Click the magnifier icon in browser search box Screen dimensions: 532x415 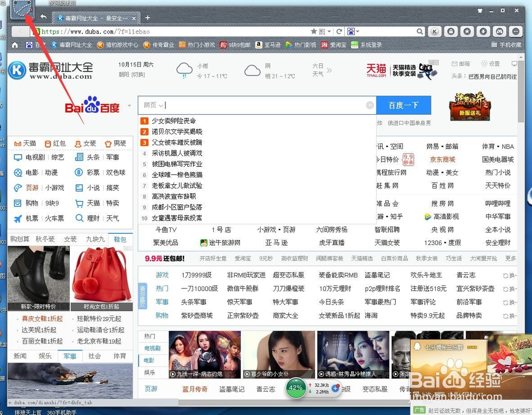420,31
